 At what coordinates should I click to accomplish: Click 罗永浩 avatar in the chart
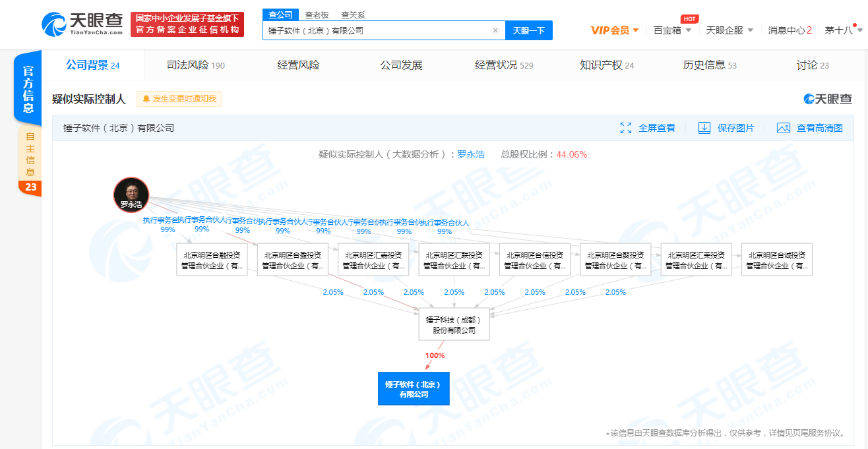(131, 195)
